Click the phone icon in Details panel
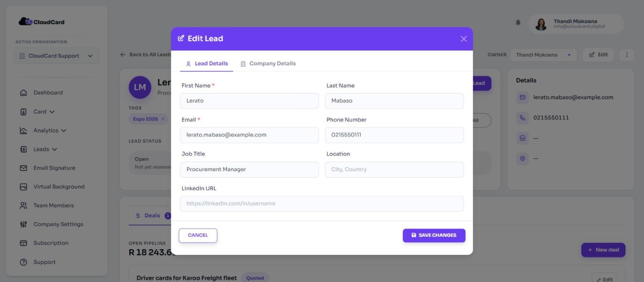The height and width of the screenshot is (282, 644). point(522,118)
